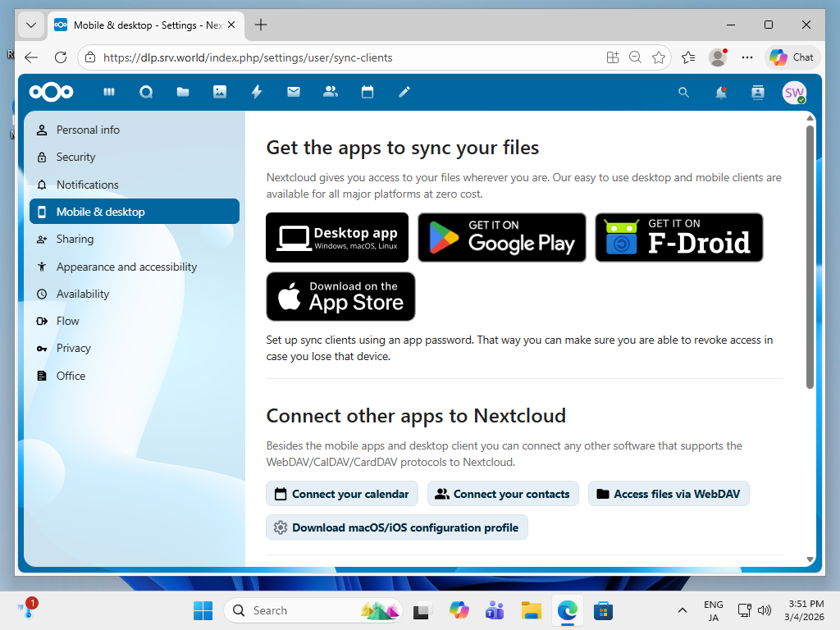Screen dimensions: 840x630
Task: Click the Get it on F-Droid badge
Action: [679, 237]
